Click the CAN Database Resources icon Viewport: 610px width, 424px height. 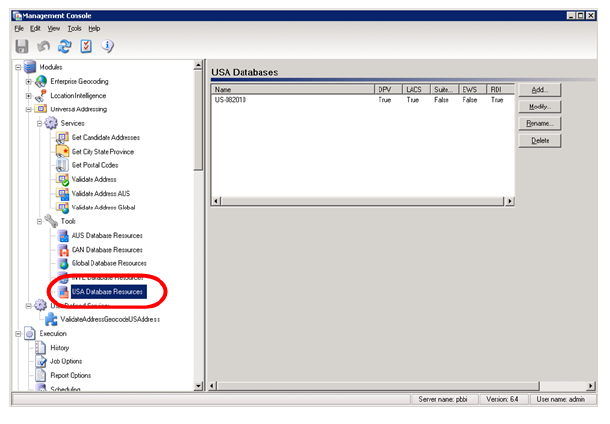(x=63, y=249)
